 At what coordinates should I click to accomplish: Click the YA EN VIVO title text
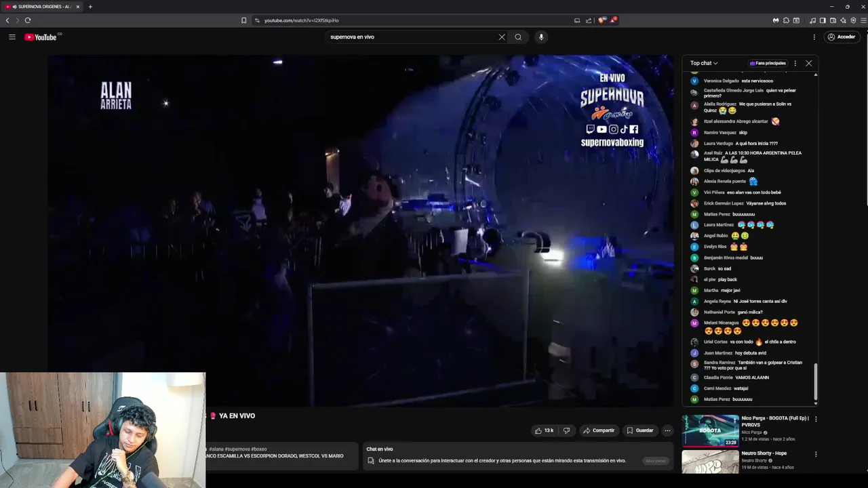point(237,416)
